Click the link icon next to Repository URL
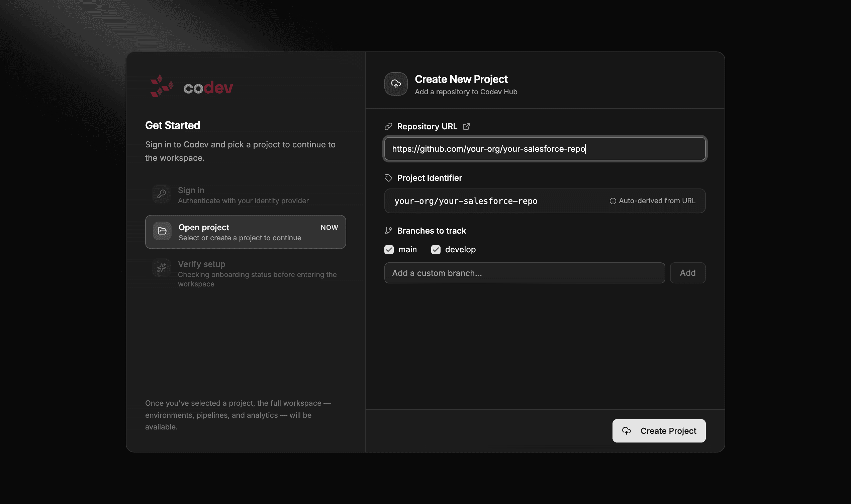The height and width of the screenshot is (504, 851). 388,127
